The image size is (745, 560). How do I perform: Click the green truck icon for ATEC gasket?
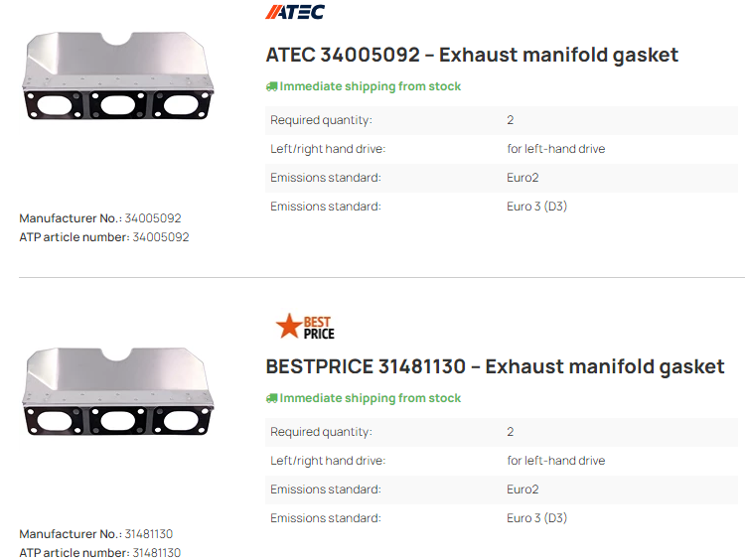(x=271, y=86)
